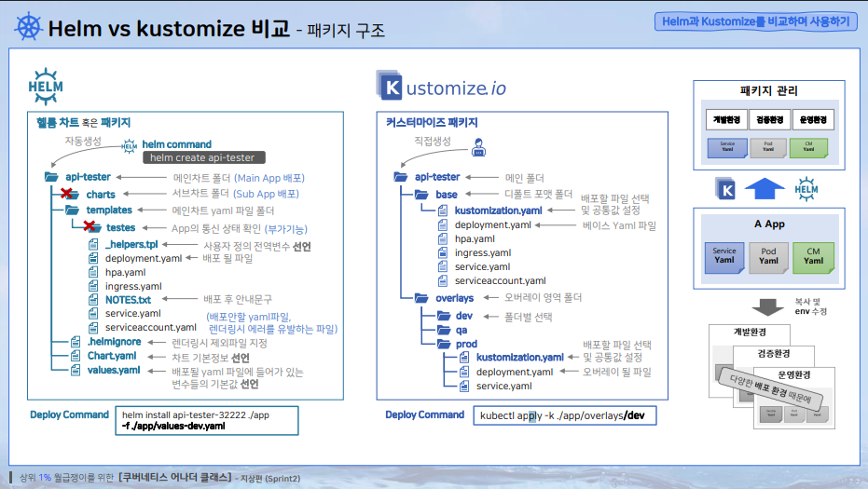The width and height of the screenshot is (868, 489).
Task: Click the Kustomize K logo
Action: (390, 86)
